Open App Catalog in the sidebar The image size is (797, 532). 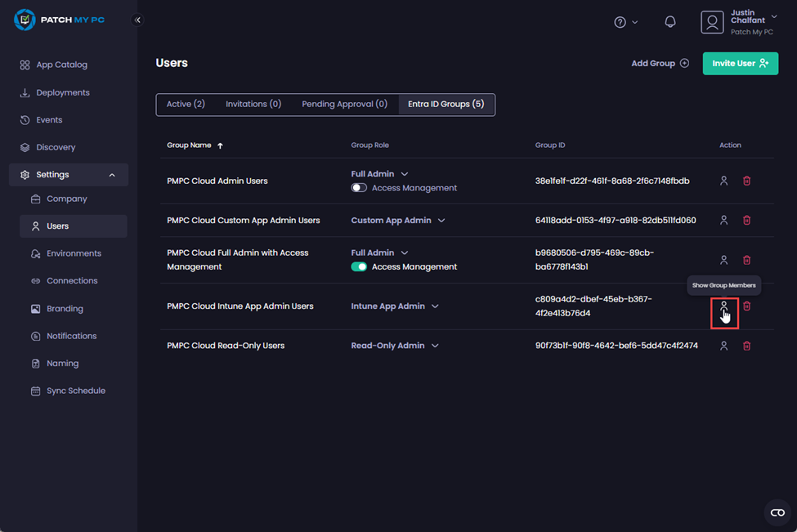[x=61, y=65]
